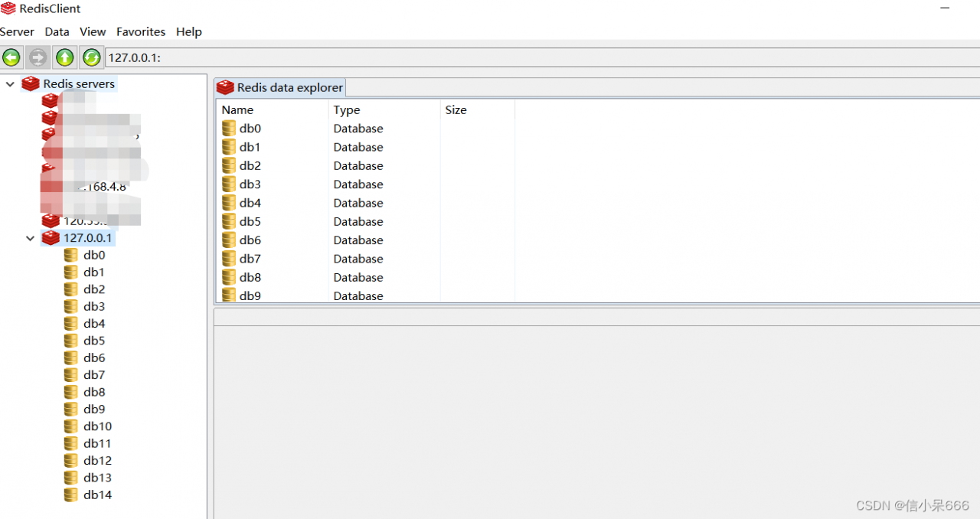The height and width of the screenshot is (519, 980).
Task: Go up one level with Up arrow
Action: coord(64,57)
